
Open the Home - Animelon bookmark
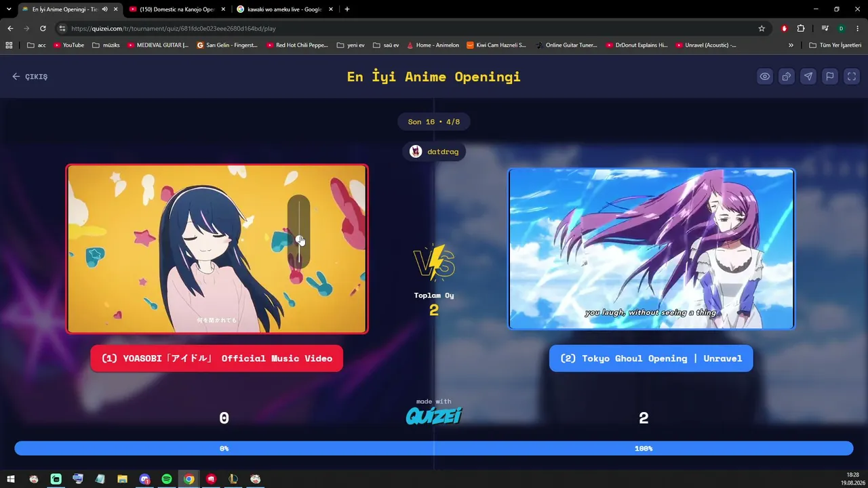(x=433, y=45)
